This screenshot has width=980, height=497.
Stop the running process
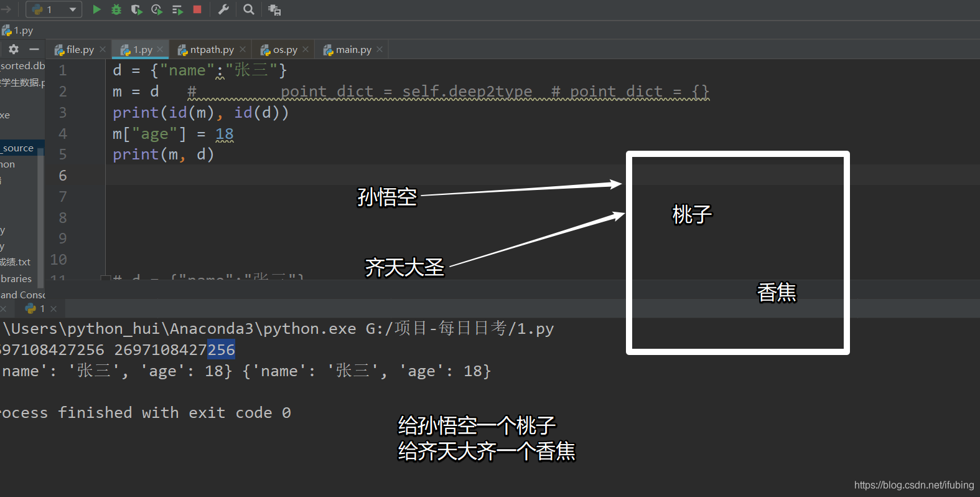point(197,9)
